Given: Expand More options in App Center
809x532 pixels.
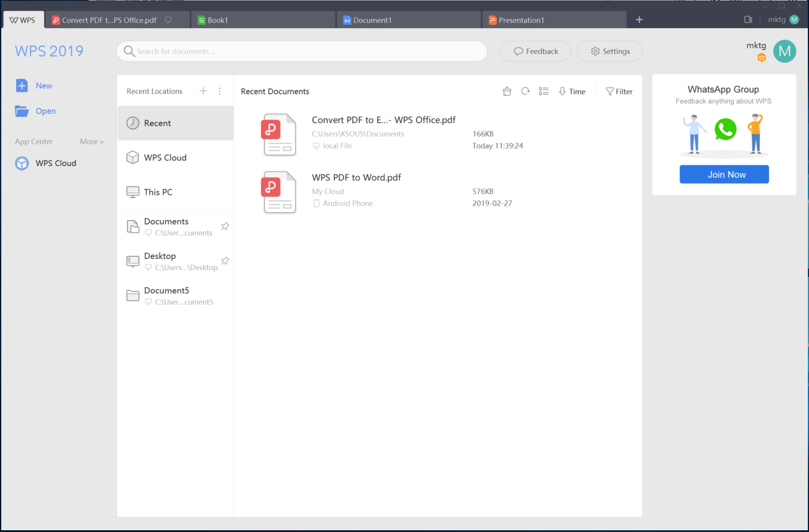Looking at the screenshot, I should click(92, 141).
